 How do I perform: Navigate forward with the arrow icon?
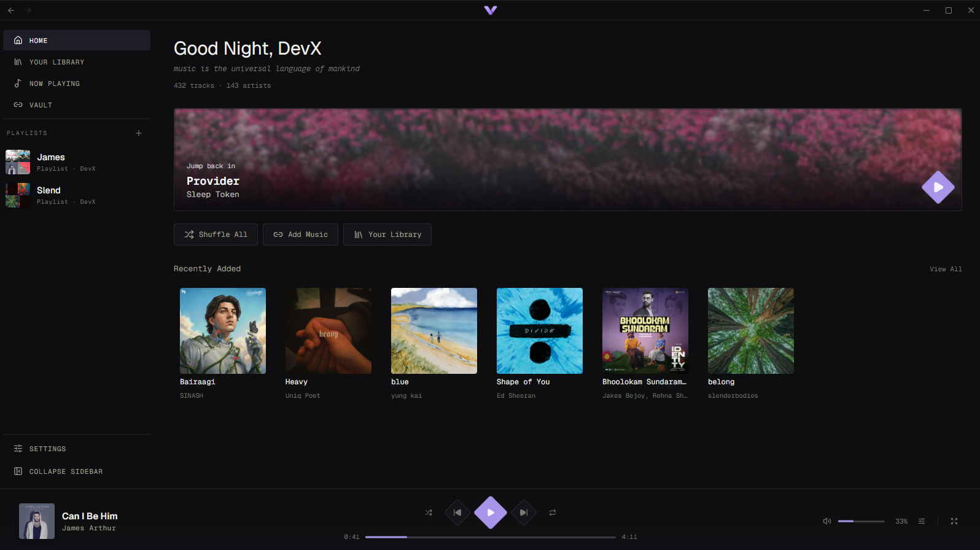28,10
